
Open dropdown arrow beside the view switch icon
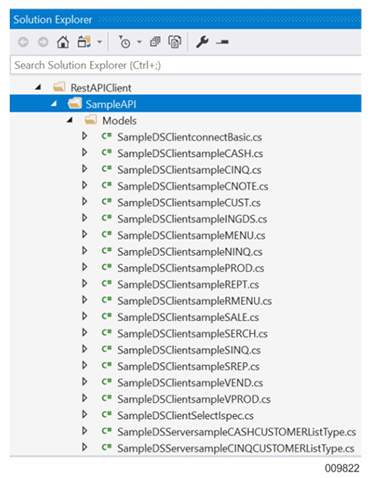pyautogui.click(x=99, y=42)
